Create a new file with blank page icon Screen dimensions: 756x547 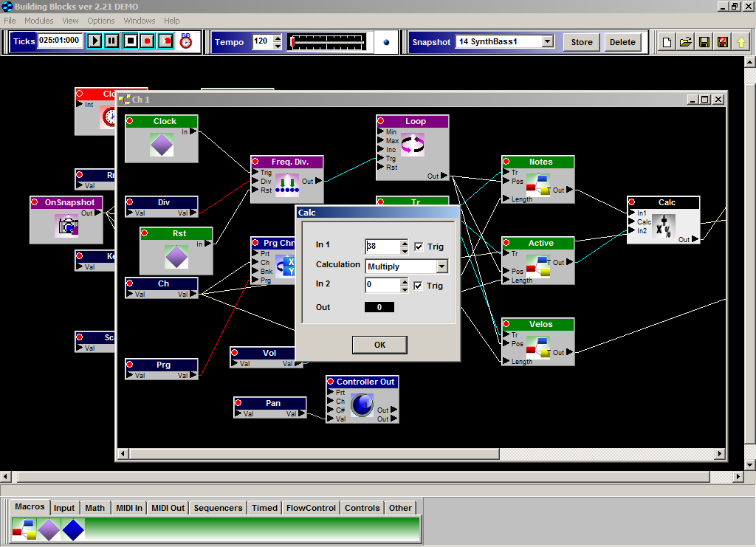pyautogui.click(x=667, y=42)
